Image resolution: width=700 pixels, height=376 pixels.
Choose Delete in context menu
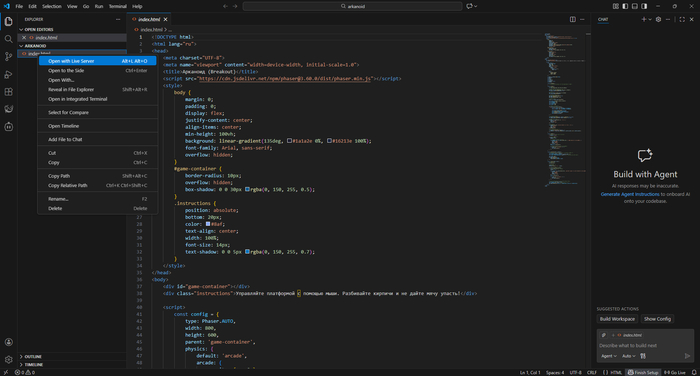click(97, 208)
